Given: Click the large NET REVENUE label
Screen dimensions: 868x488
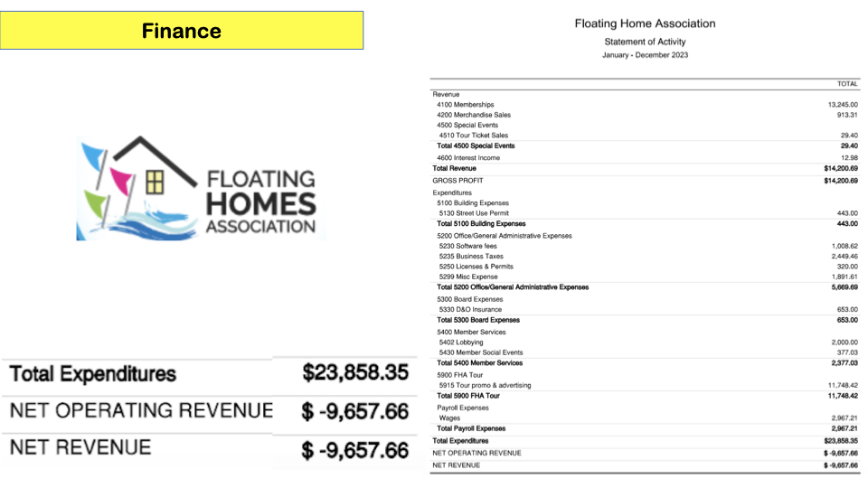Looking at the screenshot, I should [81, 447].
